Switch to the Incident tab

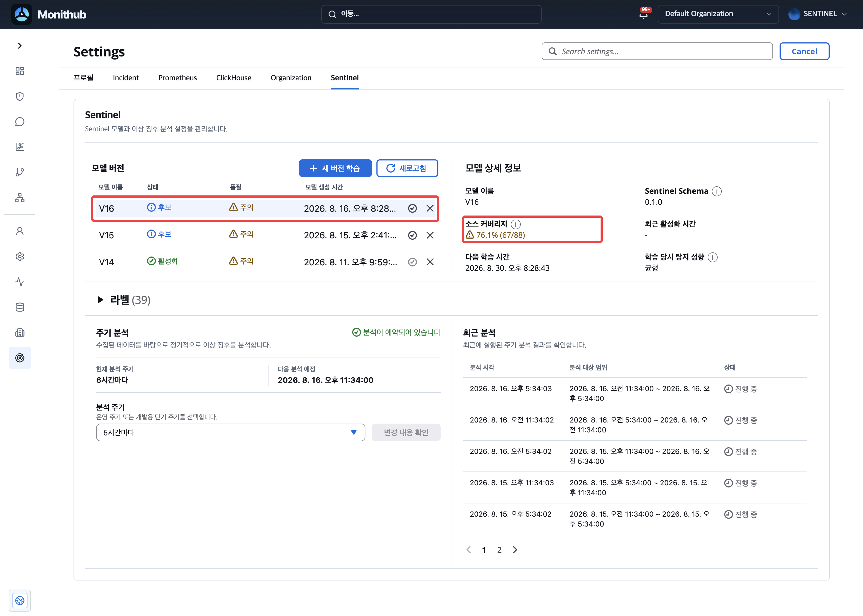[x=126, y=78]
